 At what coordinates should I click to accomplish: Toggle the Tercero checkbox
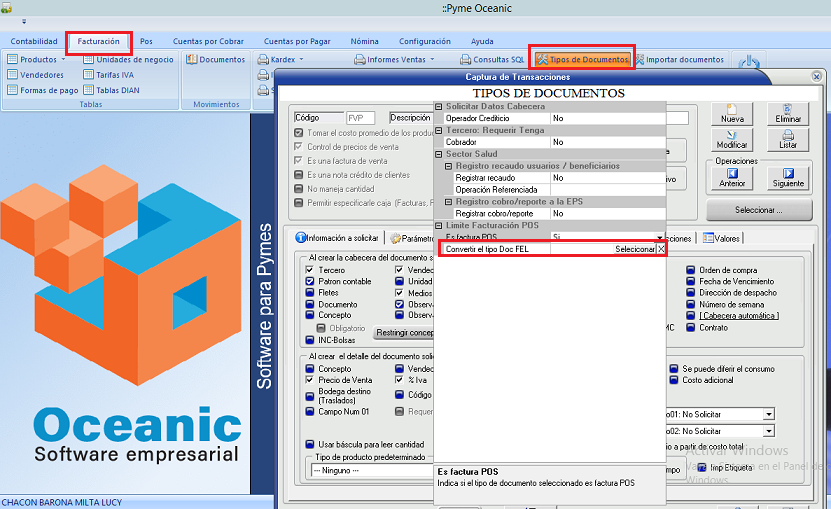(310, 270)
